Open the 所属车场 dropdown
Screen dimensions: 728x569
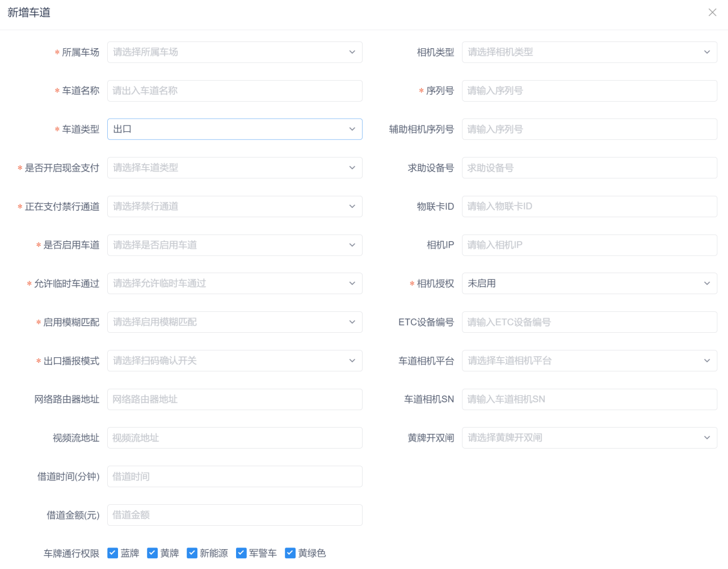pos(235,52)
